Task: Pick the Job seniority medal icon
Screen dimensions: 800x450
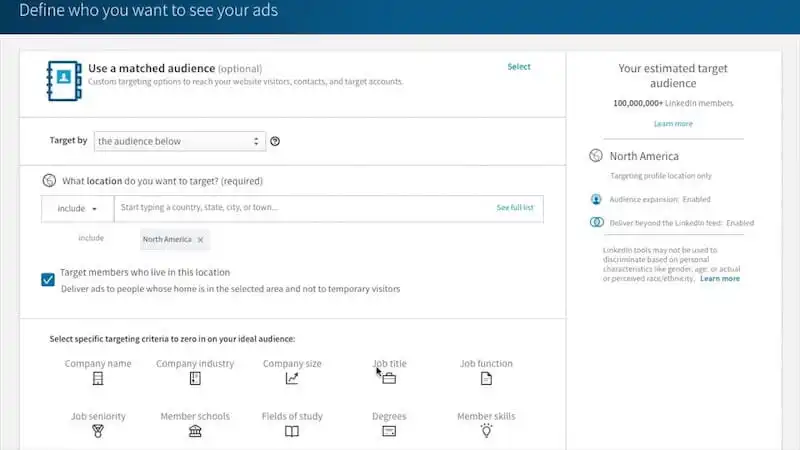Action: coord(98,432)
